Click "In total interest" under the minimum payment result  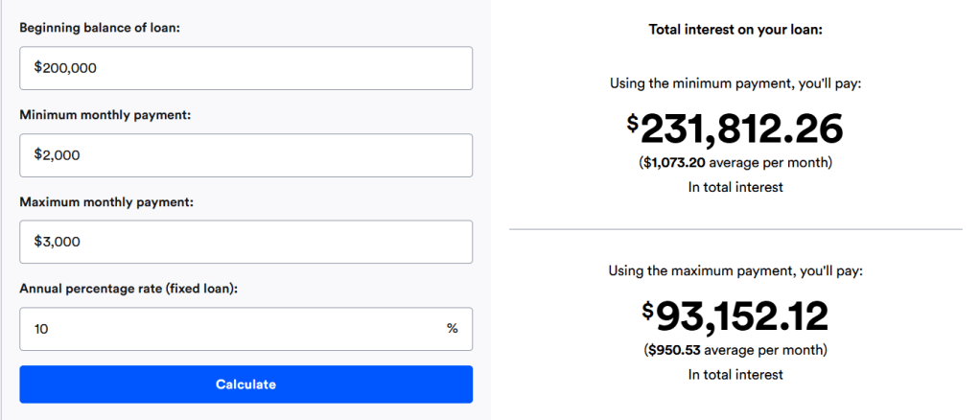(x=735, y=187)
